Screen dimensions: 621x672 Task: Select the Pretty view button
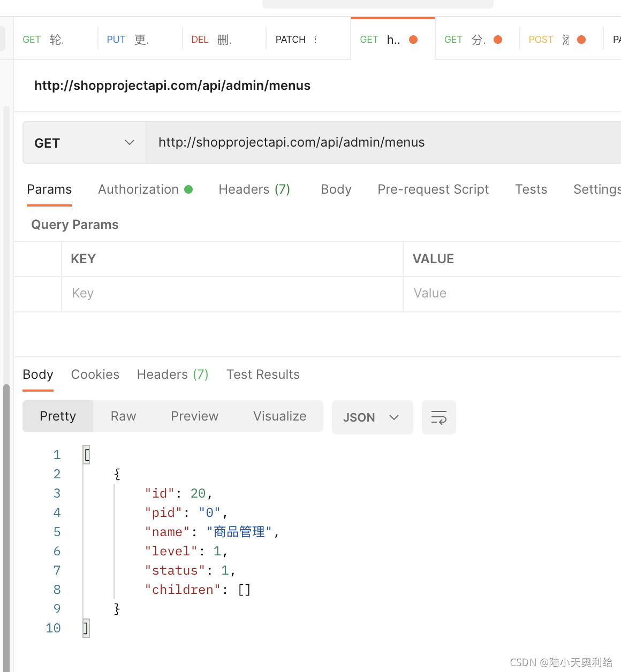(58, 416)
